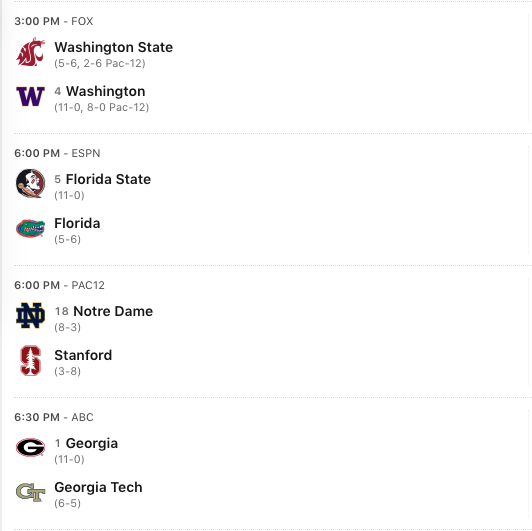Click the Florida Gators logo
532x531 pixels.
pyautogui.click(x=31, y=228)
